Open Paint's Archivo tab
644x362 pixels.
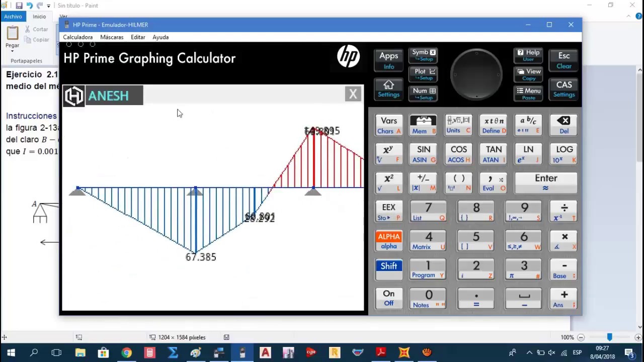tap(13, 17)
